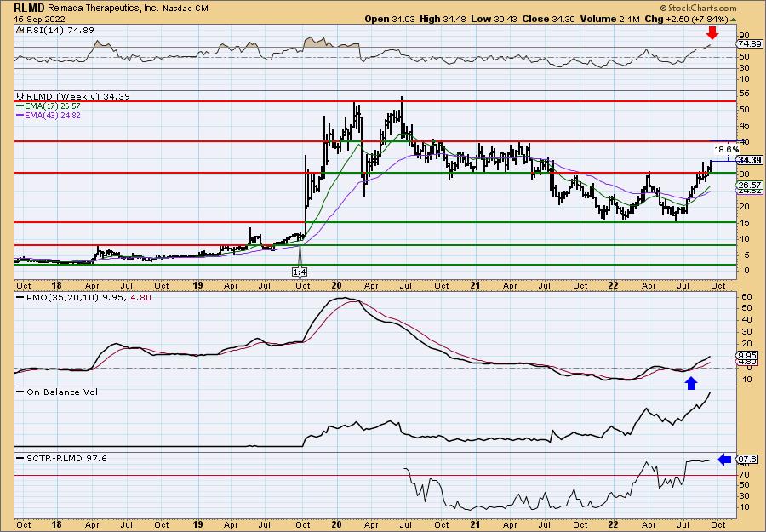Click the -10 tick on the PMO axis

click(x=746, y=380)
